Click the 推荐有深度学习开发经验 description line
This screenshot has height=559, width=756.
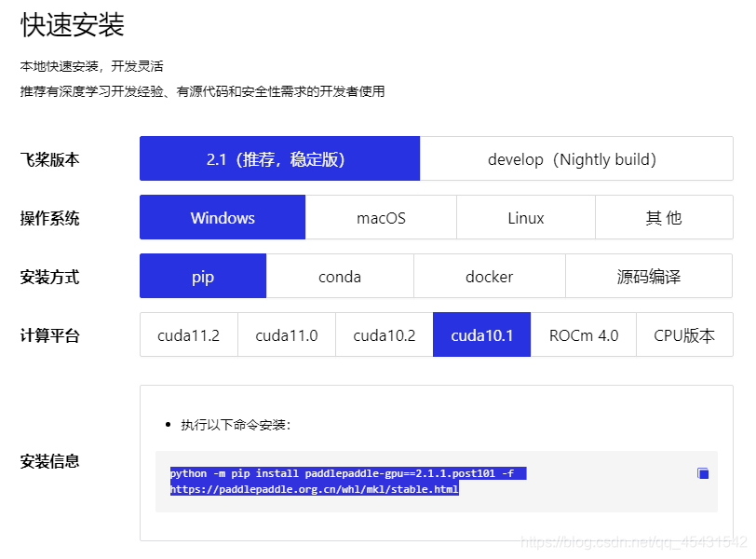tap(203, 91)
